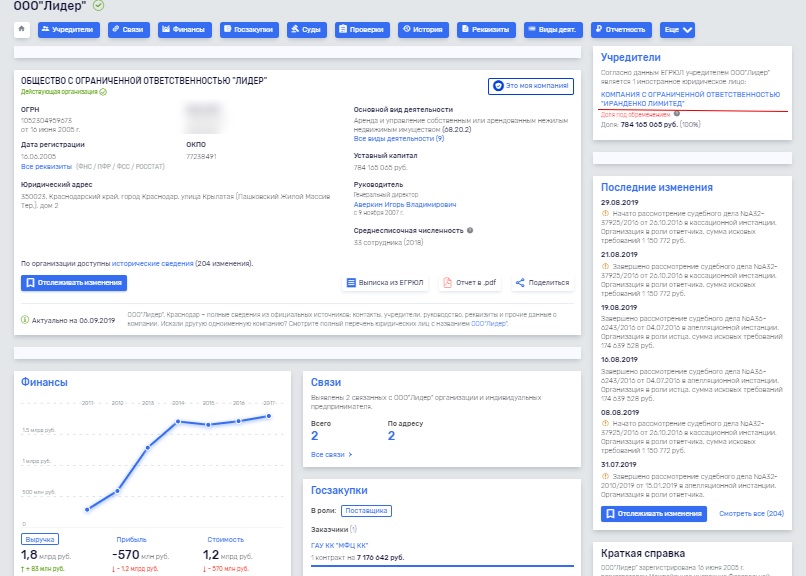Image resolution: width=806 pixels, height=576 pixels.
Task: Click the Это моя компания! button
Action: [x=530, y=86]
